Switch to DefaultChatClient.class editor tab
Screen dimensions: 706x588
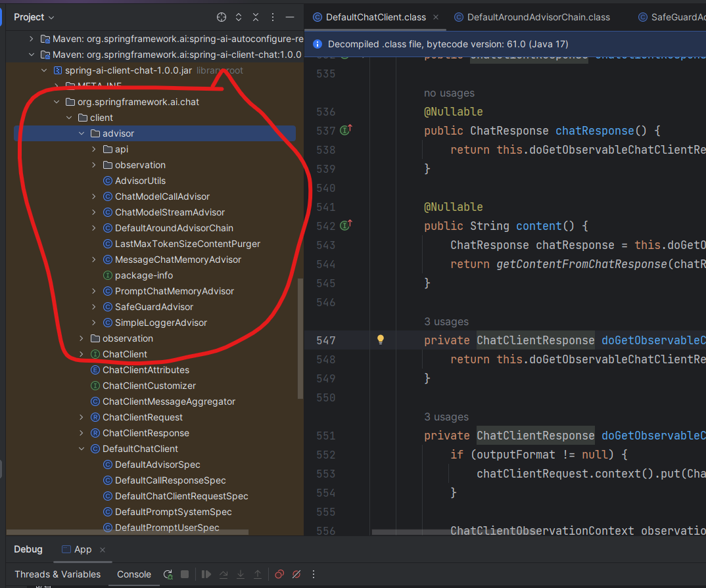(x=375, y=17)
